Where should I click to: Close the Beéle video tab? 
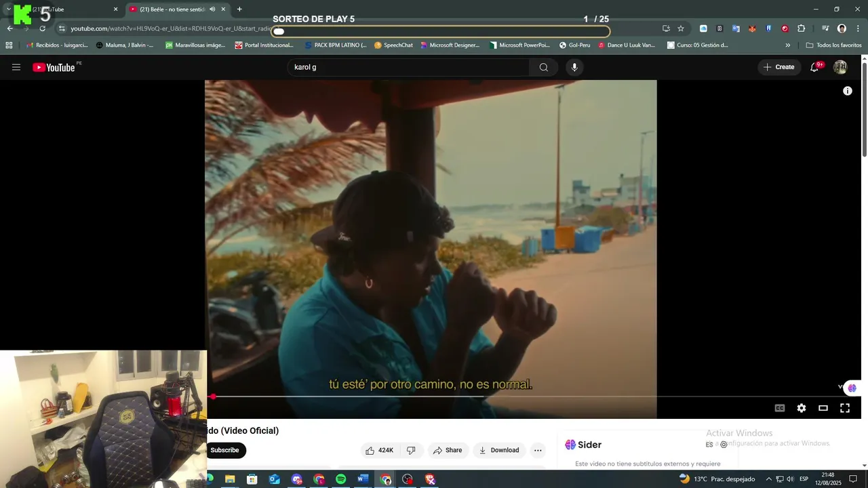[223, 9]
